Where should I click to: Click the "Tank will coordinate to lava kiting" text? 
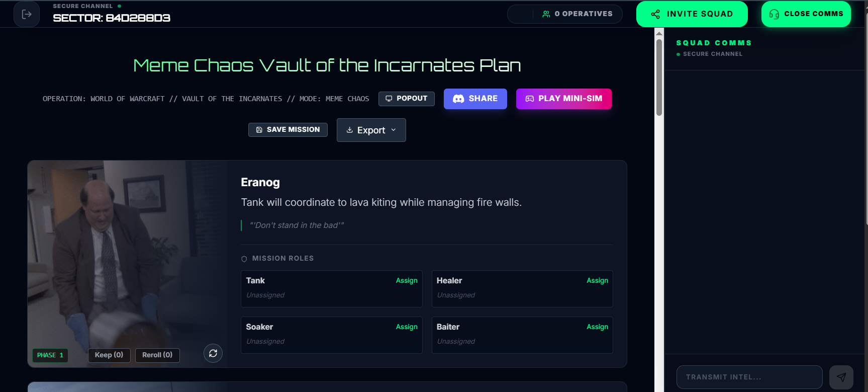(381, 202)
